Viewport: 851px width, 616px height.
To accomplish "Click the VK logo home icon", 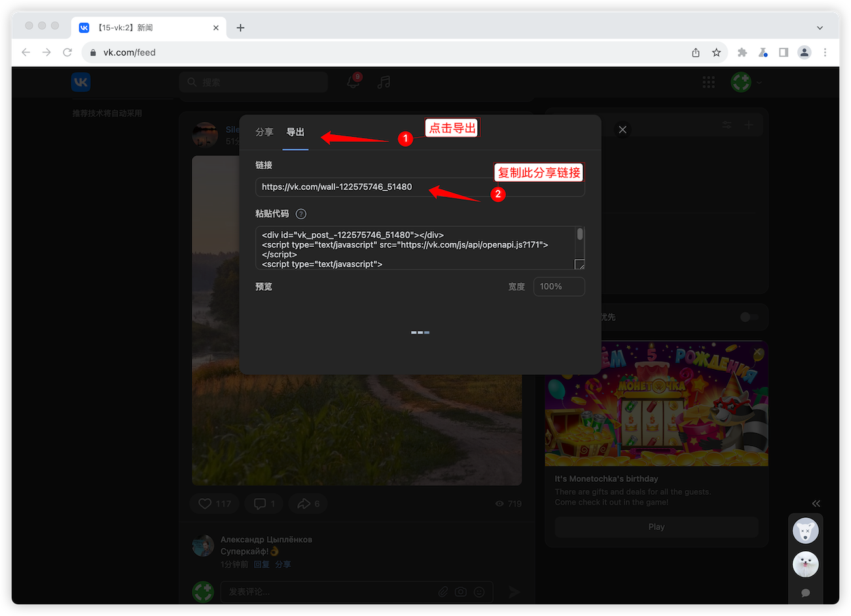I will pos(81,82).
